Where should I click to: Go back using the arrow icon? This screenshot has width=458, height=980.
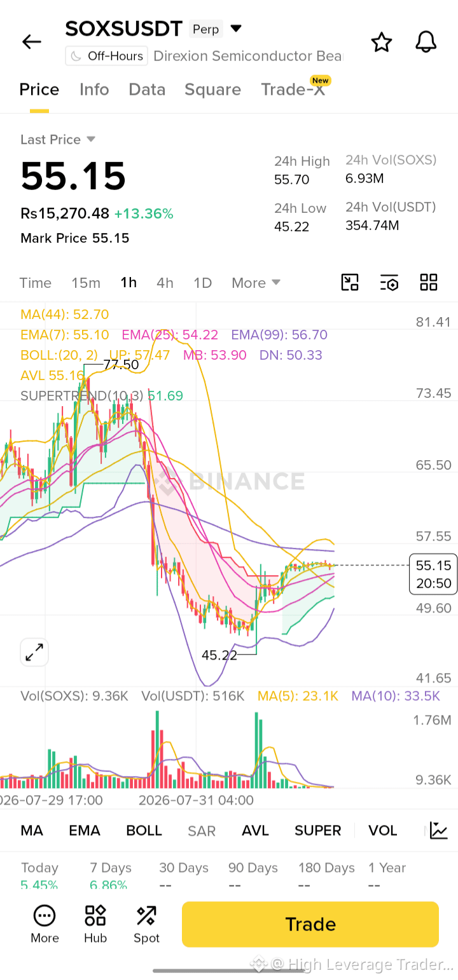coord(31,42)
